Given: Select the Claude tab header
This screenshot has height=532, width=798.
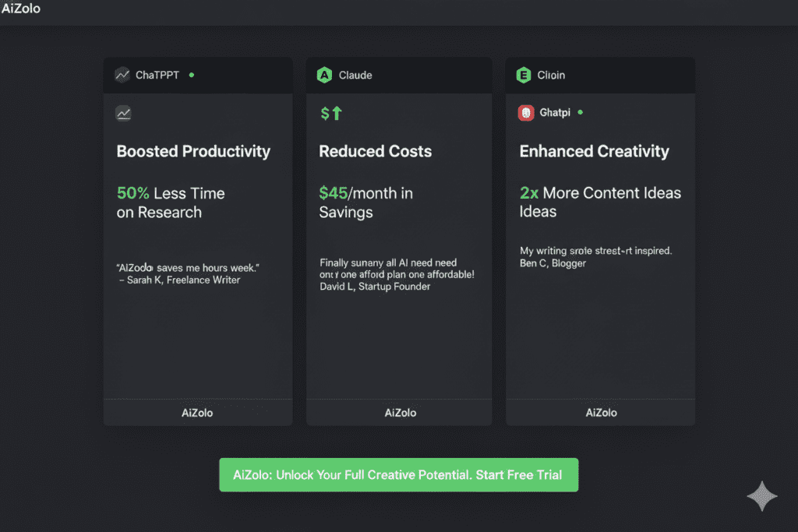Looking at the screenshot, I should click(x=355, y=76).
